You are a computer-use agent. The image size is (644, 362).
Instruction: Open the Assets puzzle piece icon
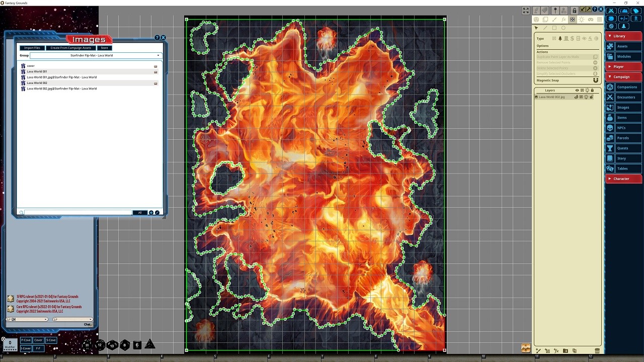610,46
